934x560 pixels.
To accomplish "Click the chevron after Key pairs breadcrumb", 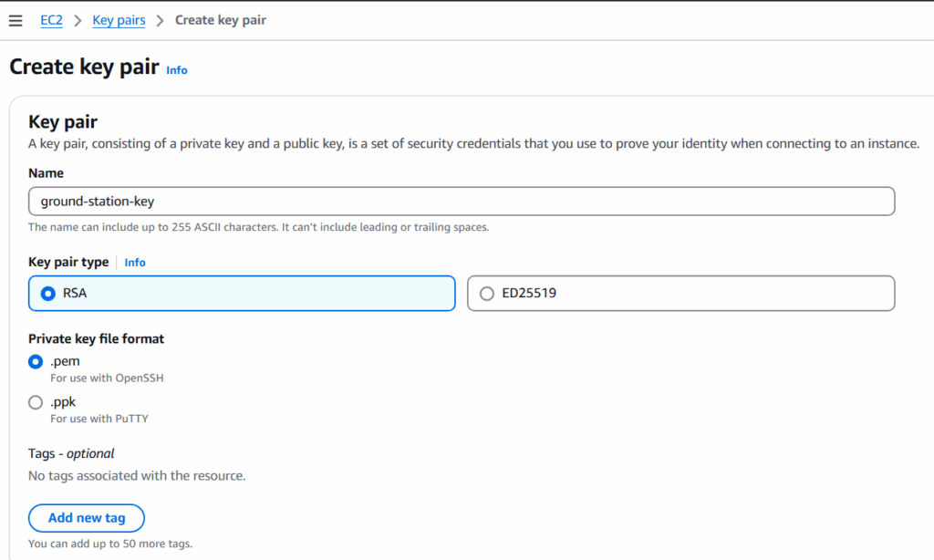I will [160, 20].
